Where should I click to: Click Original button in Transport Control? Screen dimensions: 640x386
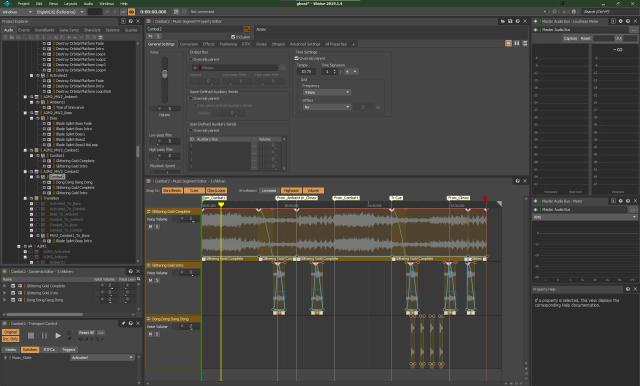11,332
